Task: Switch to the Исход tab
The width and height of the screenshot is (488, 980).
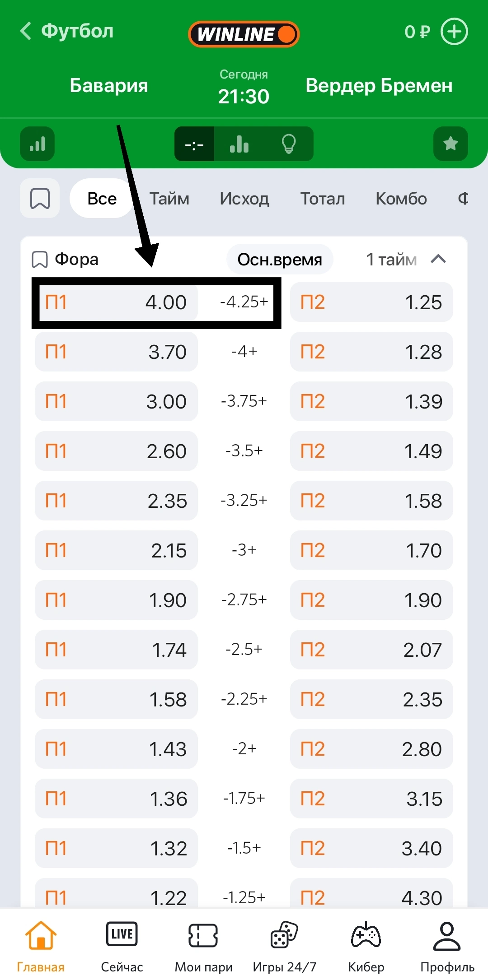Action: tap(244, 199)
